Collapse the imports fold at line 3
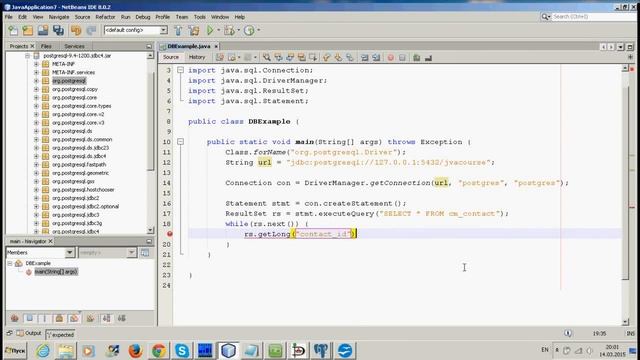 (x=180, y=70)
